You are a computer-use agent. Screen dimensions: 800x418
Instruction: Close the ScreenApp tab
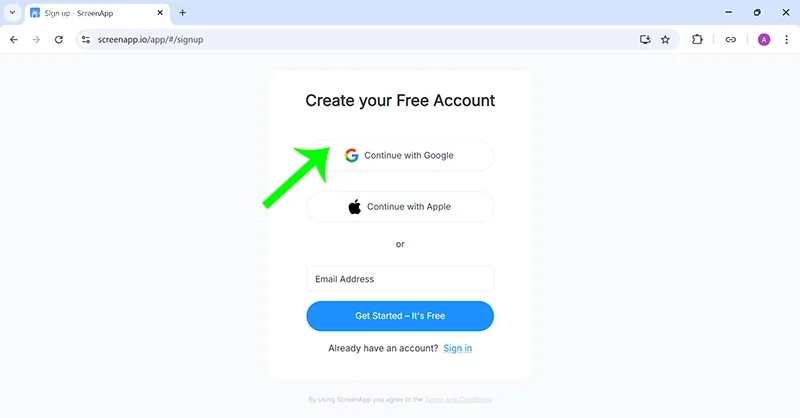[160, 13]
